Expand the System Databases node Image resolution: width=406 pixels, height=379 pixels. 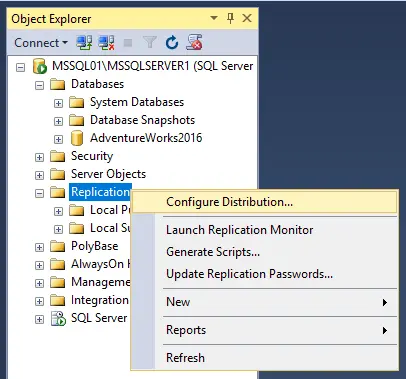point(58,103)
